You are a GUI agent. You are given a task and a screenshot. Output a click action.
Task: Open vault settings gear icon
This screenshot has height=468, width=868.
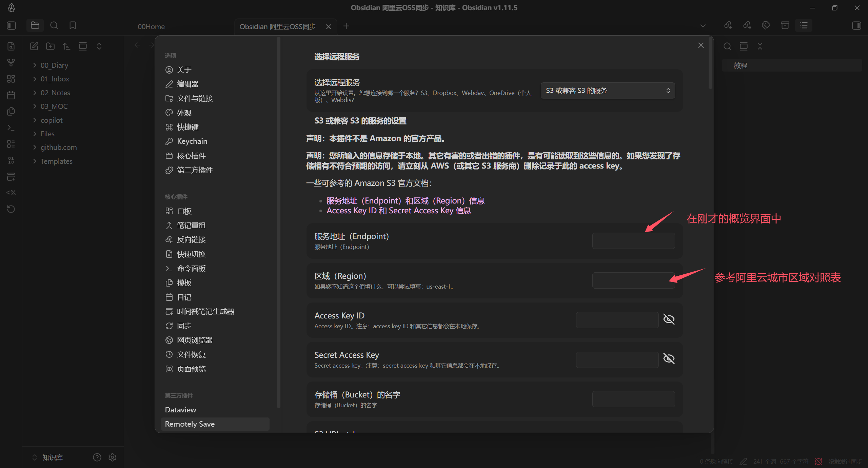[x=113, y=457]
